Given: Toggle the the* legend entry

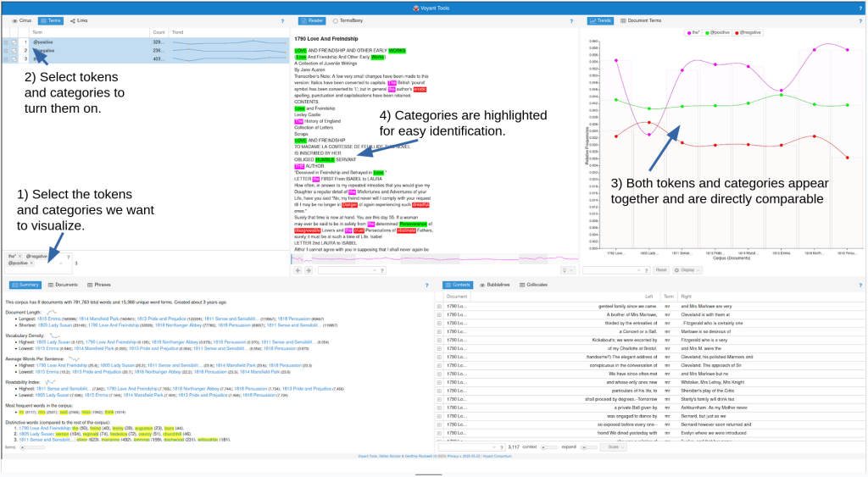Looking at the screenshot, I should (x=693, y=33).
